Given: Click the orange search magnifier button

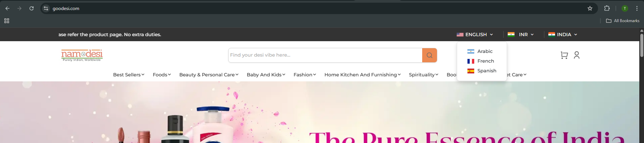Looking at the screenshot, I should (x=429, y=55).
